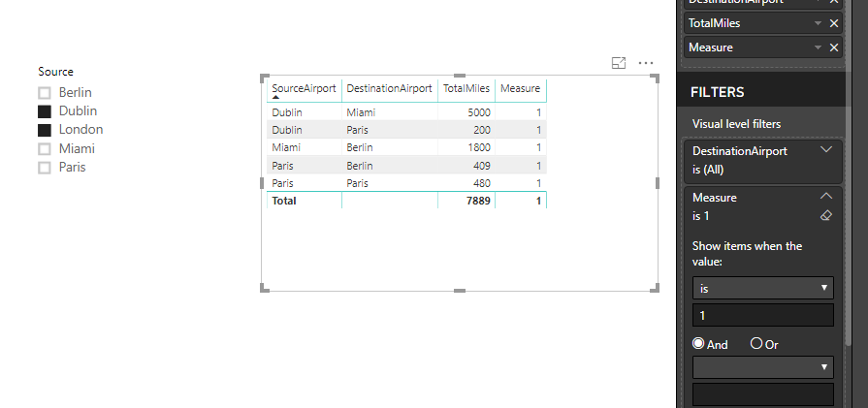Click the Visual level filters heading
Viewport: 868px width, 408px height.
click(736, 124)
